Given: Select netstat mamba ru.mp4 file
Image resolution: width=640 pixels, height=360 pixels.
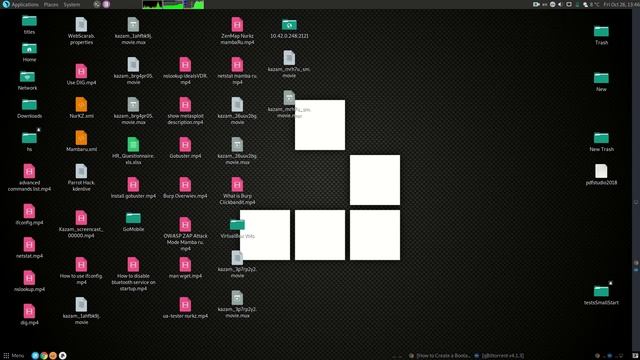Looking at the screenshot, I should click(237, 71).
